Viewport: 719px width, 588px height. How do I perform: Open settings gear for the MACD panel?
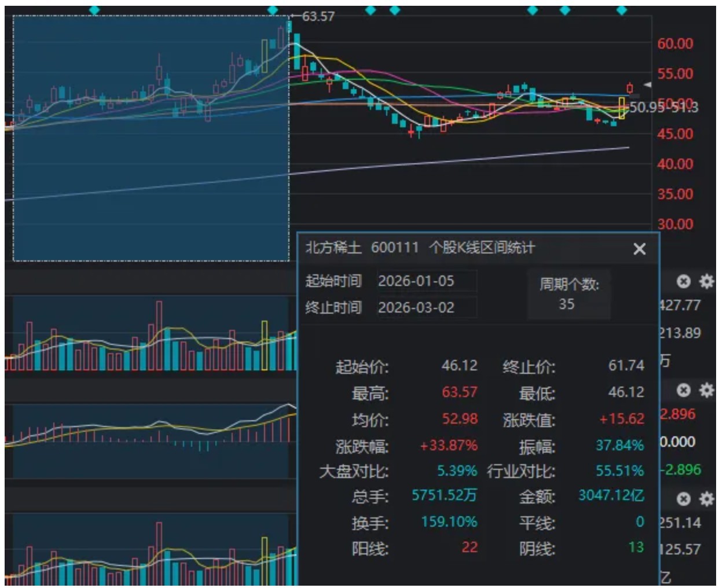tap(706, 390)
